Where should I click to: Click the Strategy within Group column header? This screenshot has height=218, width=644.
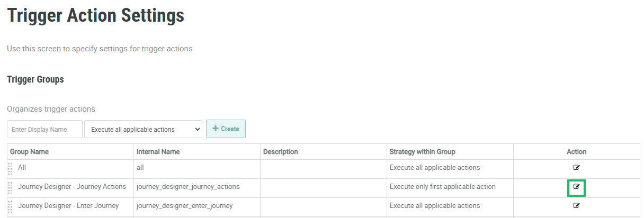pyautogui.click(x=422, y=152)
